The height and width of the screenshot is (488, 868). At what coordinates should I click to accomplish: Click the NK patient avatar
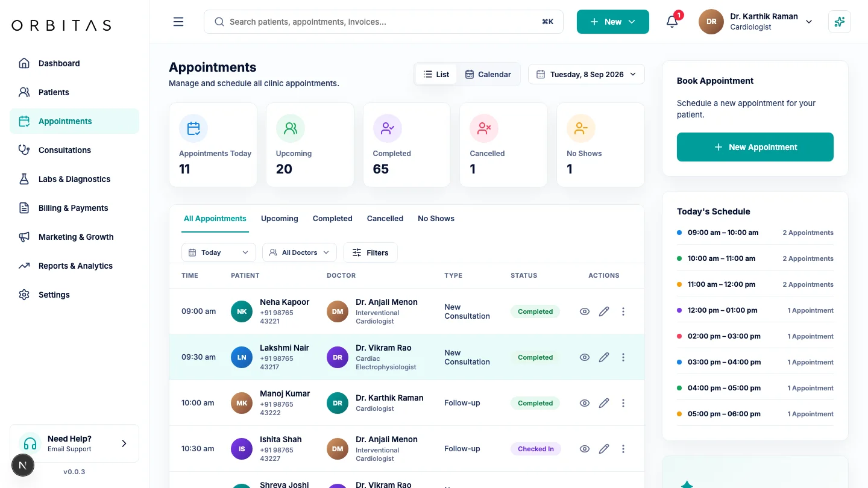(x=242, y=311)
